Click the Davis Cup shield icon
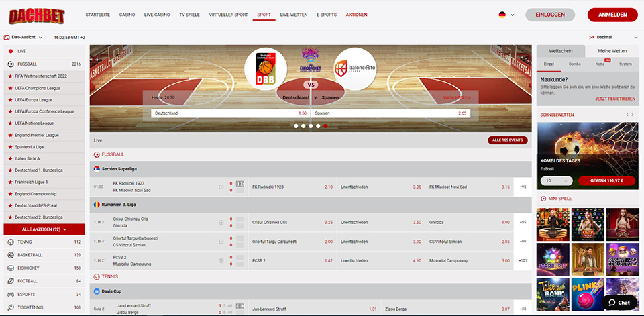The width and height of the screenshot is (644, 316). (x=97, y=291)
